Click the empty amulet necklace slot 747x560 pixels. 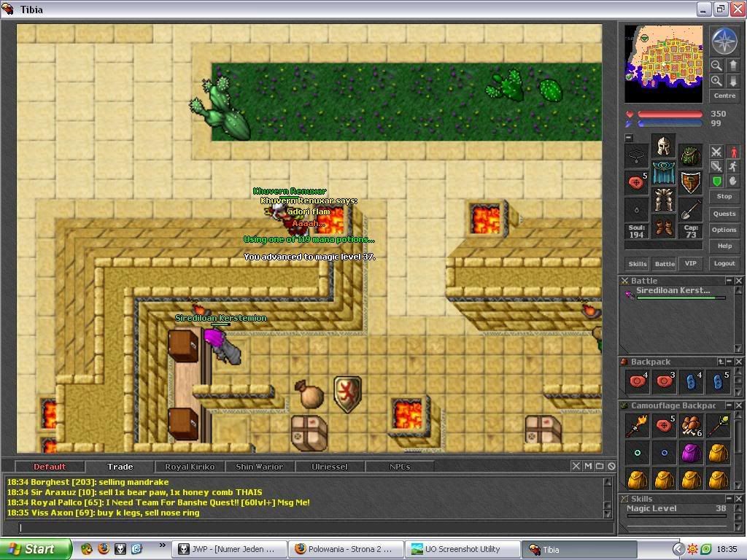point(636,156)
